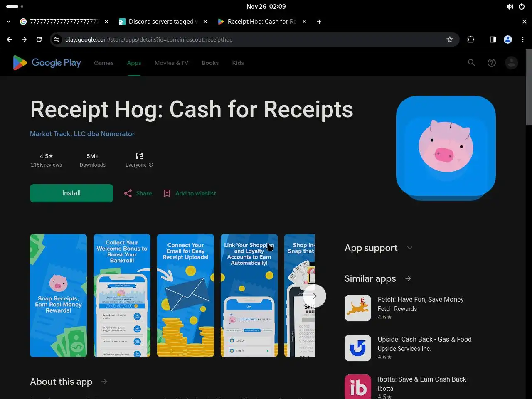The image size is (532, 399).
Task: Open the Link Your Shopping Accounts screenshot
Action: tap(249, 296)
